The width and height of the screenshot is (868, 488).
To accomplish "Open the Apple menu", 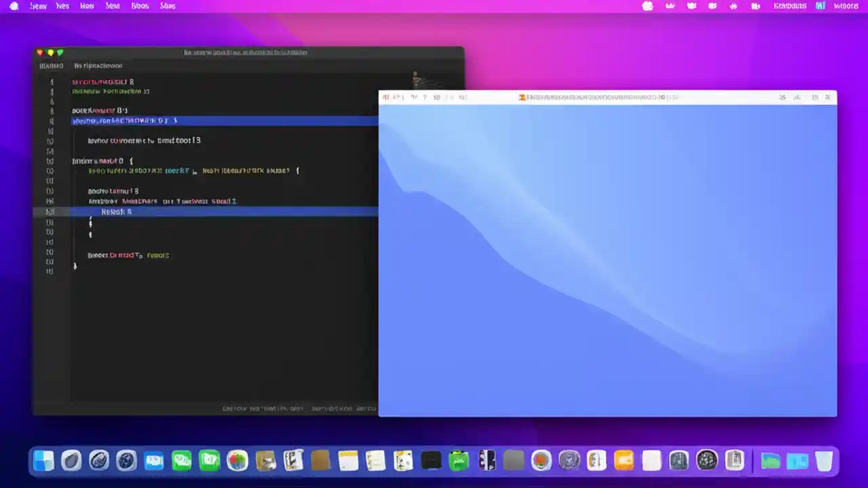I will [x=14, y=5].
